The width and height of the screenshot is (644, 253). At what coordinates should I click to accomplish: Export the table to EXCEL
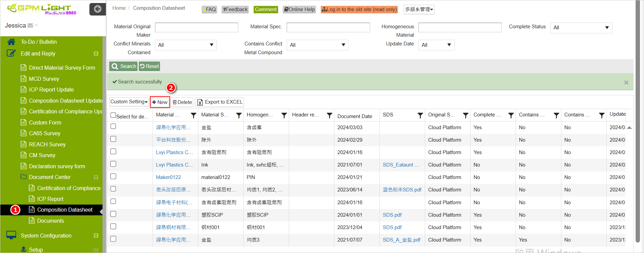point(219,102)
